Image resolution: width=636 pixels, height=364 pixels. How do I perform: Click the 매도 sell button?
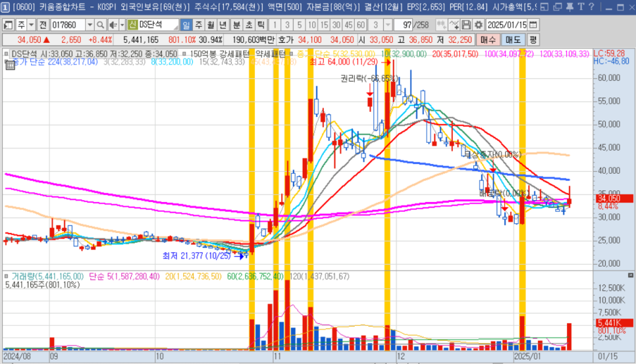(513, 39)
